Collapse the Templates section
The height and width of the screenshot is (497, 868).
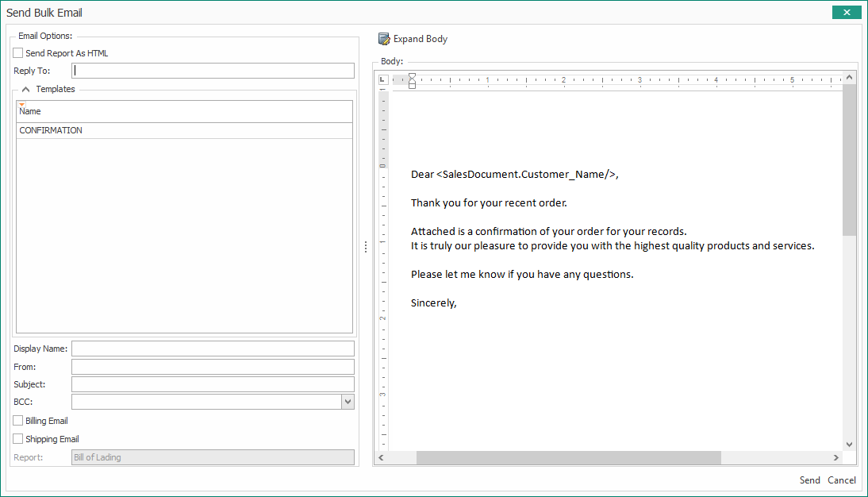click(25, 90)
